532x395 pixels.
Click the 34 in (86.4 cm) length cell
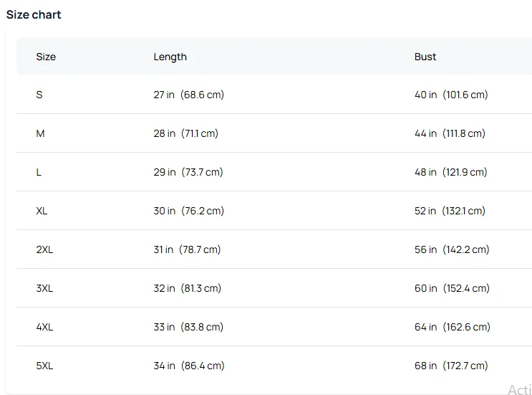click(188, 366)
